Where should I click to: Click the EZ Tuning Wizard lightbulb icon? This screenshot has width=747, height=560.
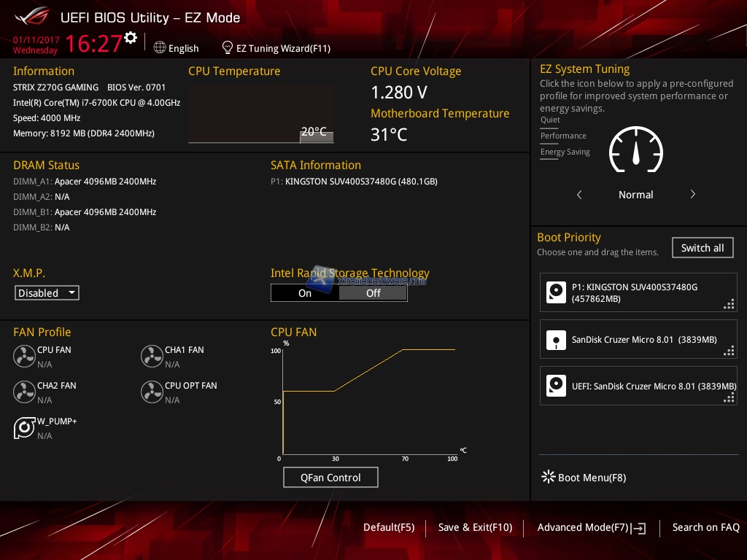(x=228, y=47)
